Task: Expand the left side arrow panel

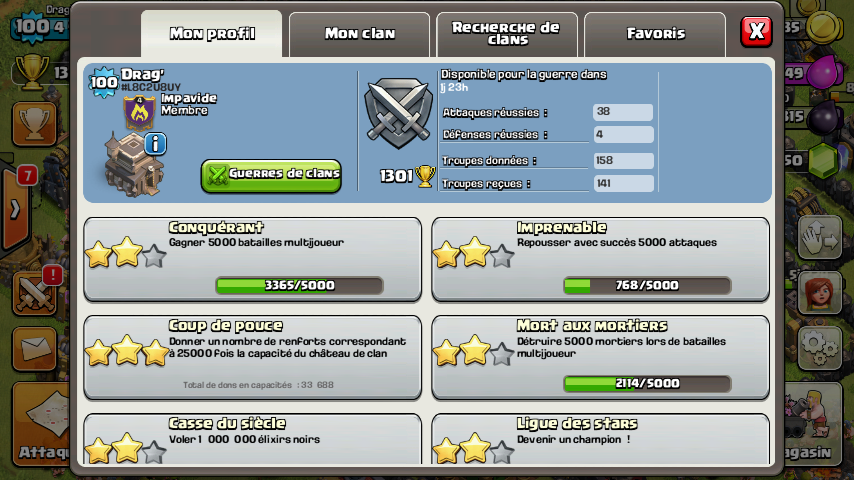Action: coord(14,210)
